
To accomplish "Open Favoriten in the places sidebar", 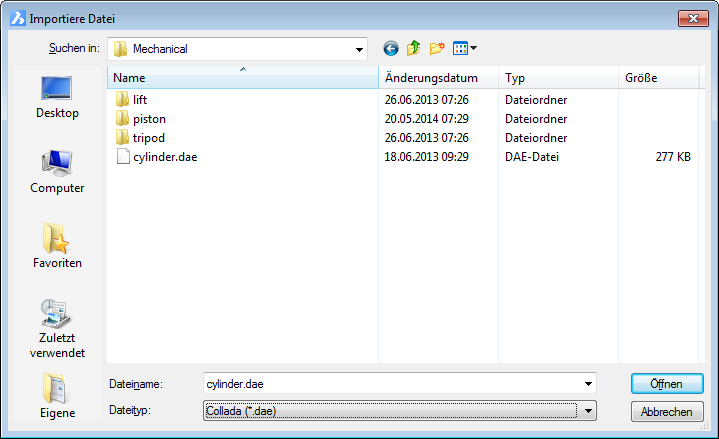I will coord(57,246).
